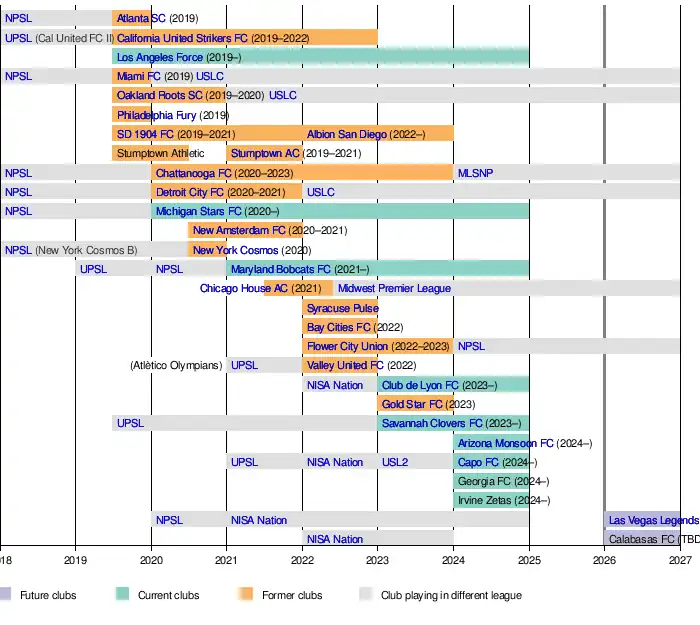The height and width of the screenshot is (625, 700).
Task: Open the Syracuse Pulse link
Action: click(343, 308)
